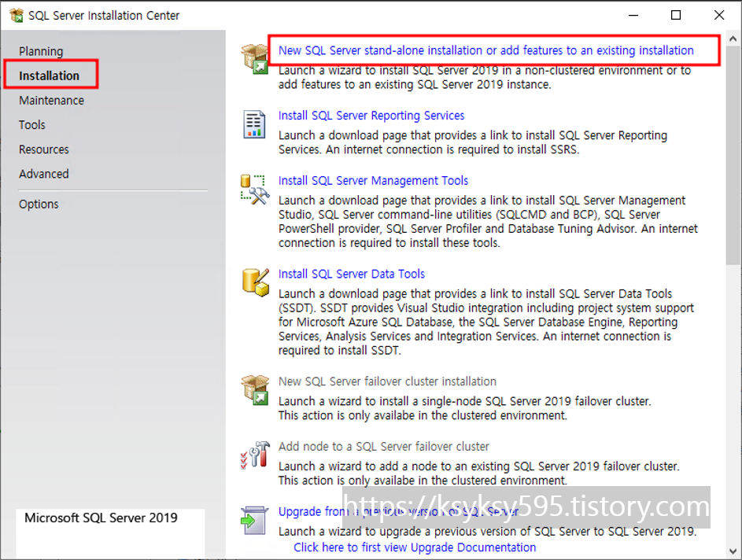742x560 pixels.
Task: Click text 'Services. An internet connection is required to install SSRS.'
Action: (429, 149)
